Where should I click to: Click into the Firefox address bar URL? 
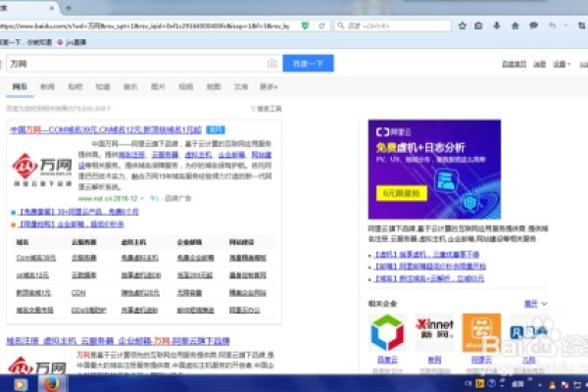coord(144,25)
